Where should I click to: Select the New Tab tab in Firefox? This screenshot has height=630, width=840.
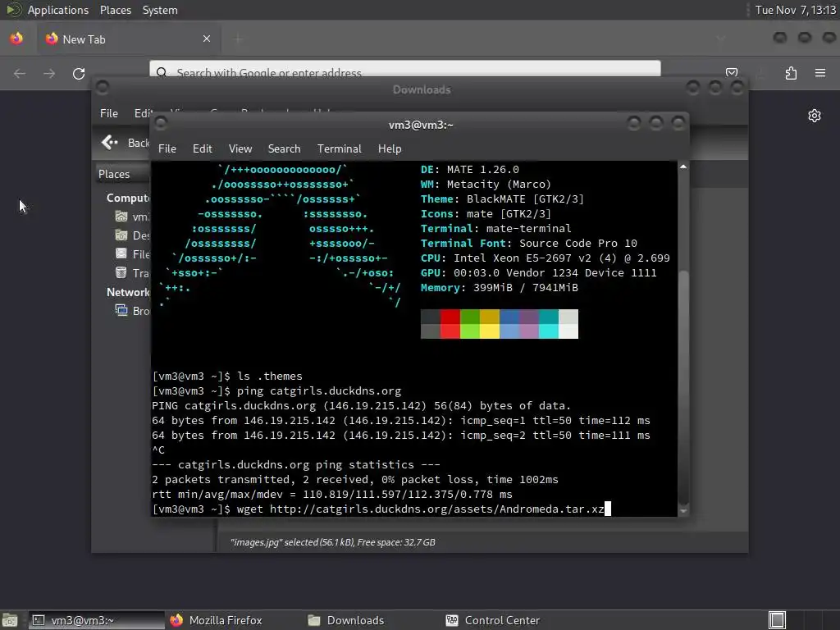click(129, 39)
